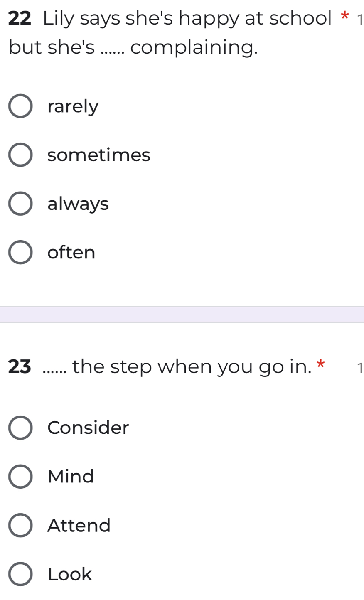
Task: Select the "Mind" radio button
Action: click(x=20, y=476)
